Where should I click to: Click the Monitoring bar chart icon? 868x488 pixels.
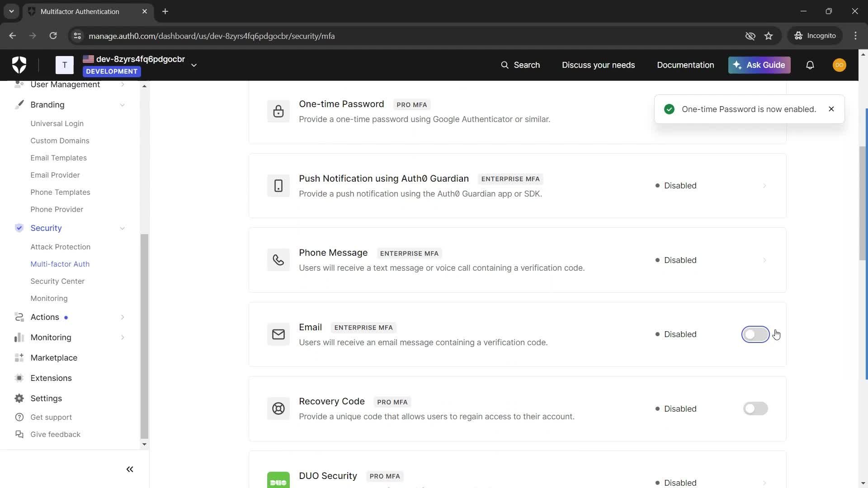tap(19, 337)
